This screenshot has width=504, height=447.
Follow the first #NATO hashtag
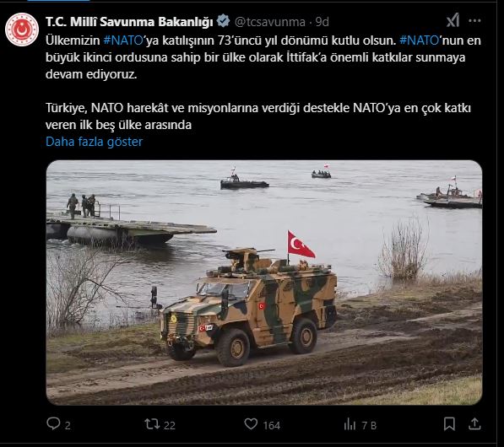click(x=123, y=40)
